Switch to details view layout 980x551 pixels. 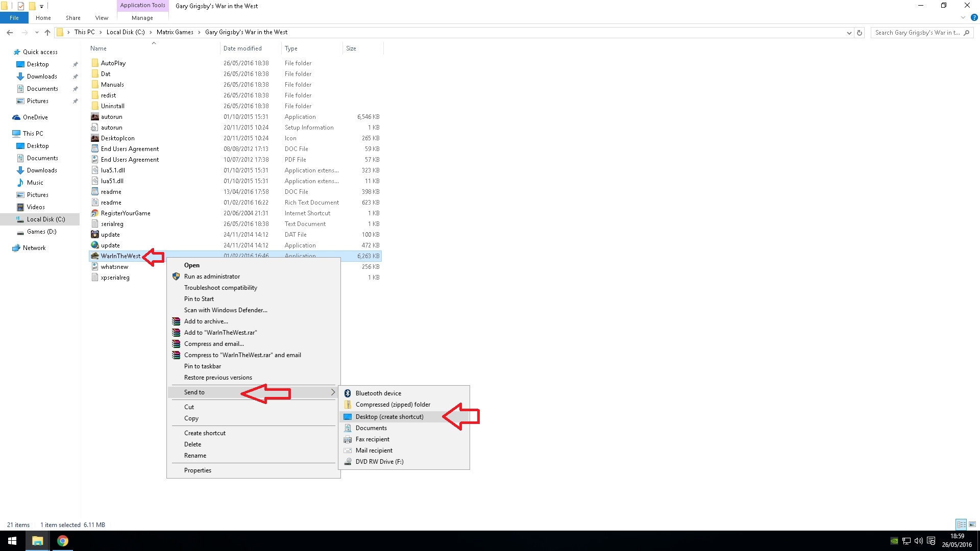click(961, 524)
